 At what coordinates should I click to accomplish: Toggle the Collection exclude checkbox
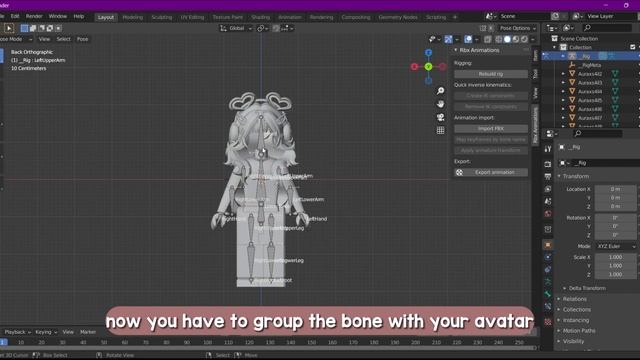(x=633, y=47)
